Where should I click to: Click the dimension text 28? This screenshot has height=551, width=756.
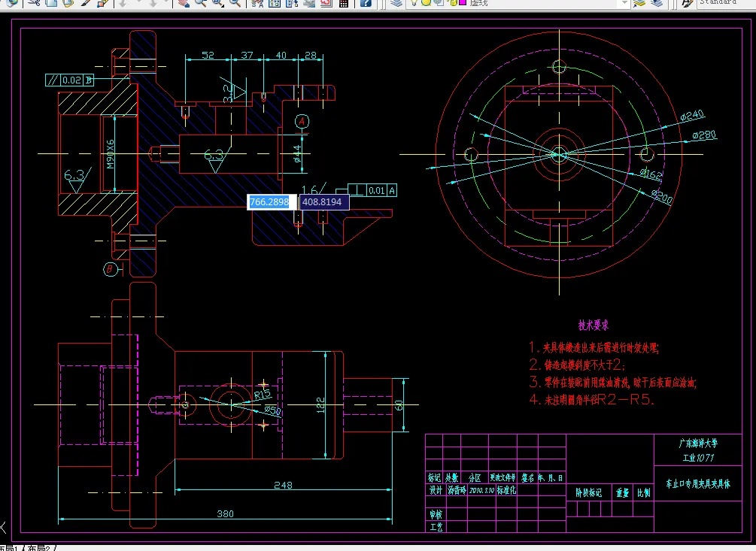click(x=311, y=56)
